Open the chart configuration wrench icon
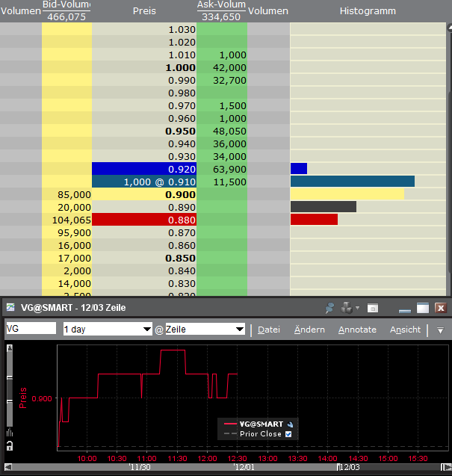This screenshot has height=476, width=452. (347, 308)
